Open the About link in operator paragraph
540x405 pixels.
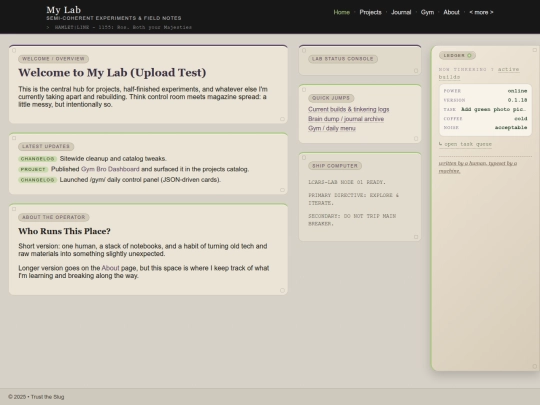[x=110, y=268]
